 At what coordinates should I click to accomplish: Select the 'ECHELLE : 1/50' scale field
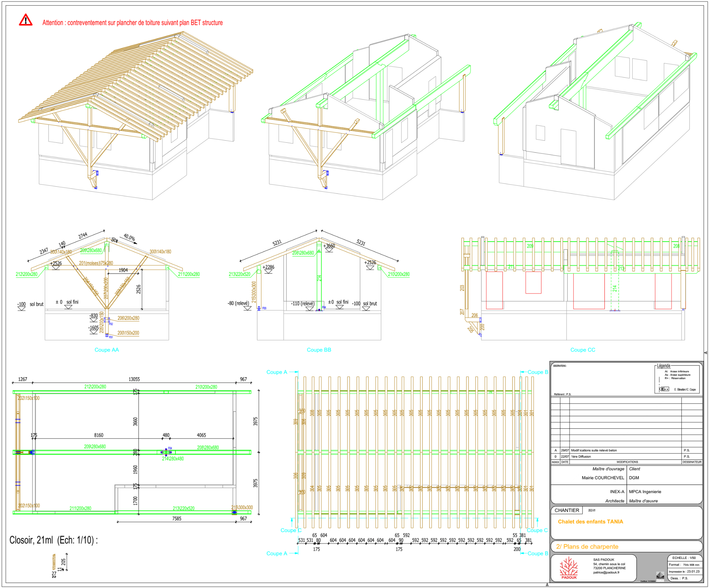684,558
